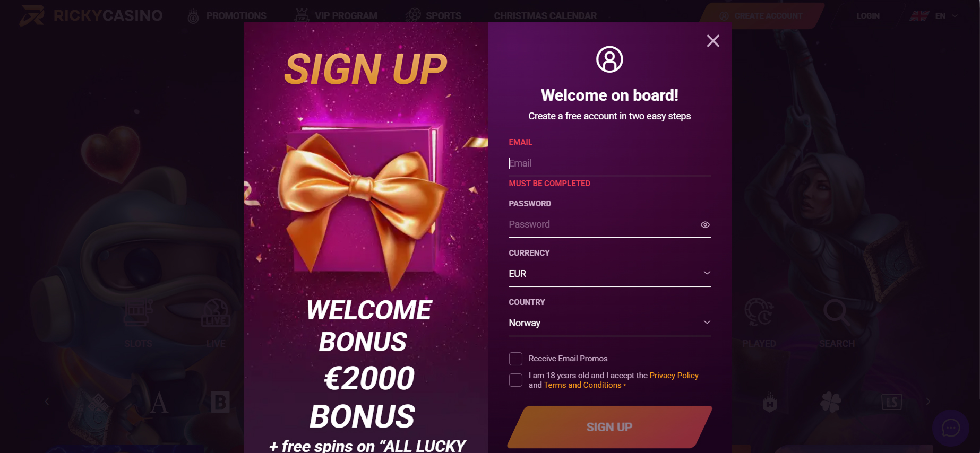Image resolution: width=980 pixels, height=453 pixels.
Task: Expand the EUR currency dropdown
Action: coord(609,274)
